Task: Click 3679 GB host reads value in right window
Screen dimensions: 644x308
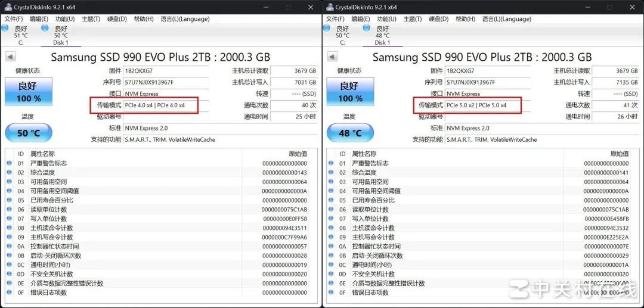Action: 615,70
